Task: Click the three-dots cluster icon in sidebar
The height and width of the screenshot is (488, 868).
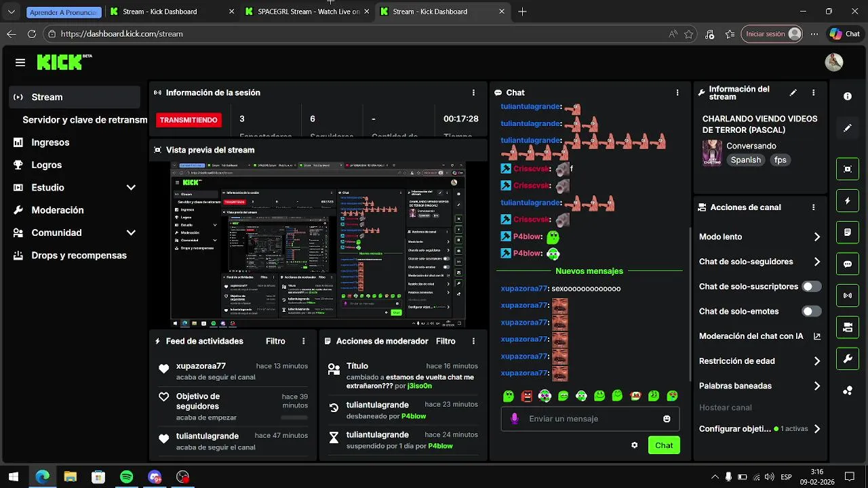Action: (848, 390)
